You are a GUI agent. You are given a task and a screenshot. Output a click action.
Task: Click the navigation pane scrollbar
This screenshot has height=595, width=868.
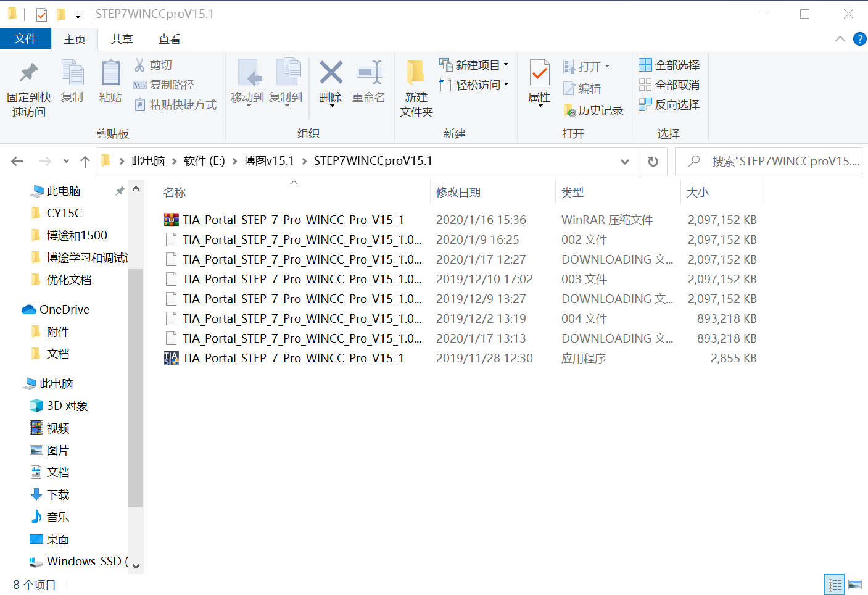click(136, 388)
